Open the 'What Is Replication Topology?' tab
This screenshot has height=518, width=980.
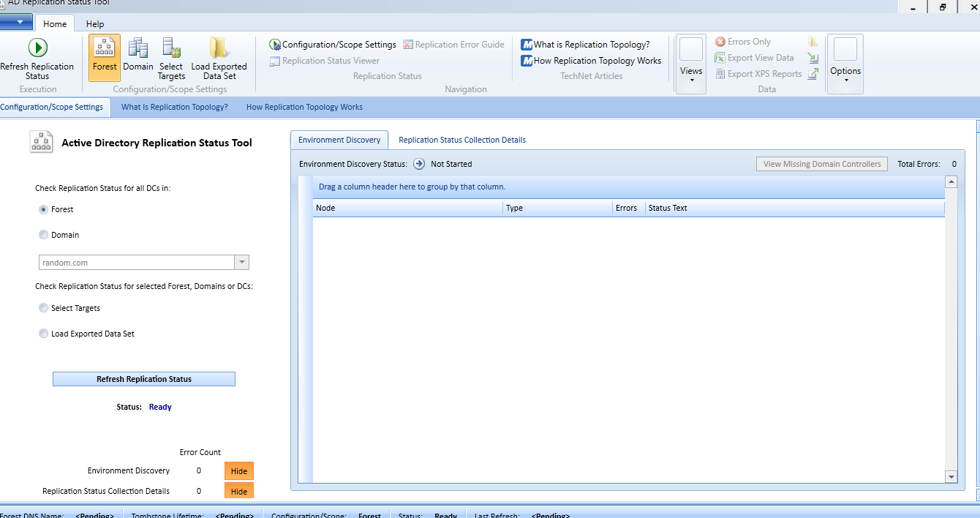175,107
